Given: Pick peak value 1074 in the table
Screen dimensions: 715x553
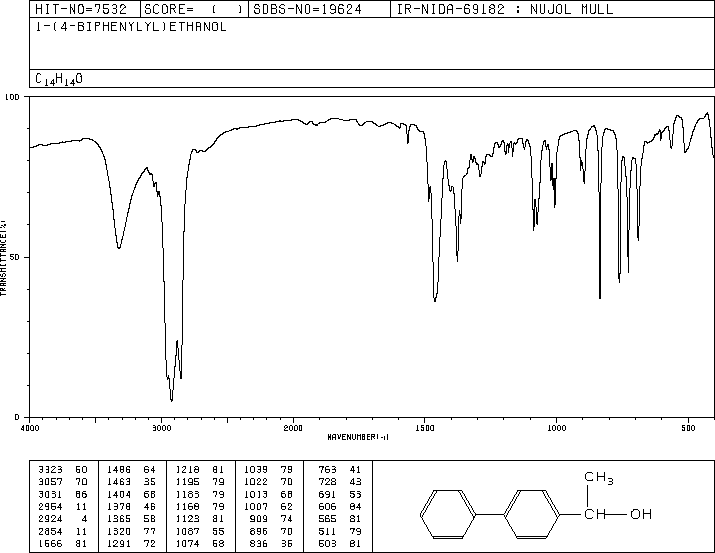Looking at the screenshot, I should [187, 544].
